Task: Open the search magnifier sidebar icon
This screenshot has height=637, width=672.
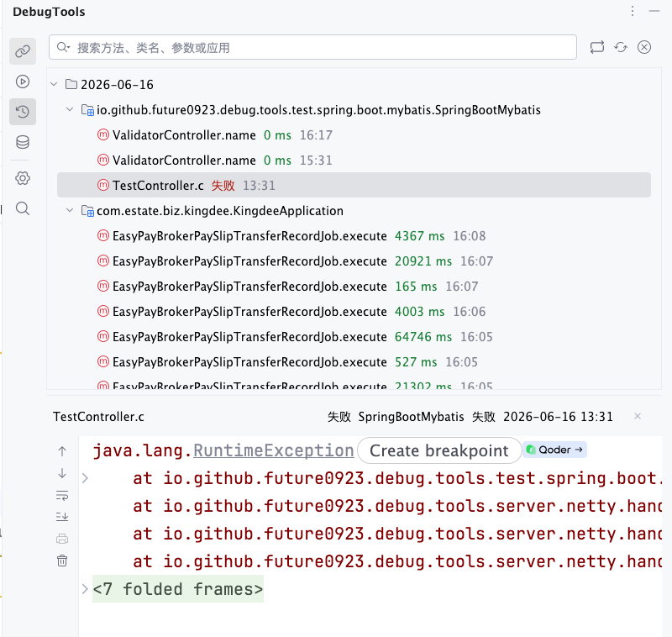Action: [23, 208]
